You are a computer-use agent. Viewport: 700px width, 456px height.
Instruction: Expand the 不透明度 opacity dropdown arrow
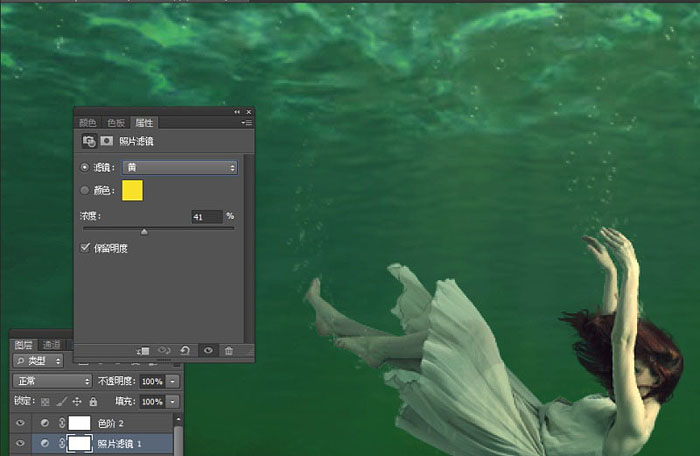coord(172,381)
